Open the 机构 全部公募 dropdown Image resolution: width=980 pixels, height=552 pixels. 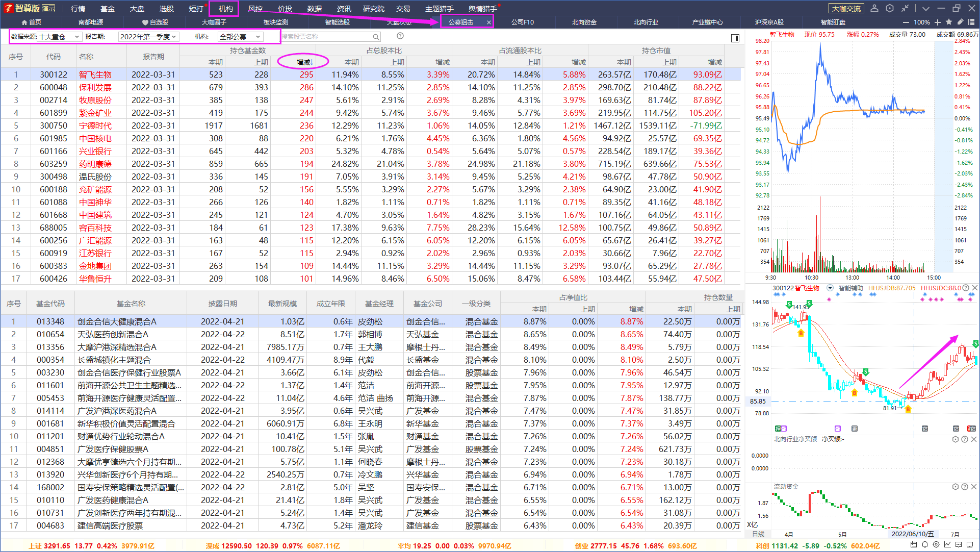click(x=241, y=37)
